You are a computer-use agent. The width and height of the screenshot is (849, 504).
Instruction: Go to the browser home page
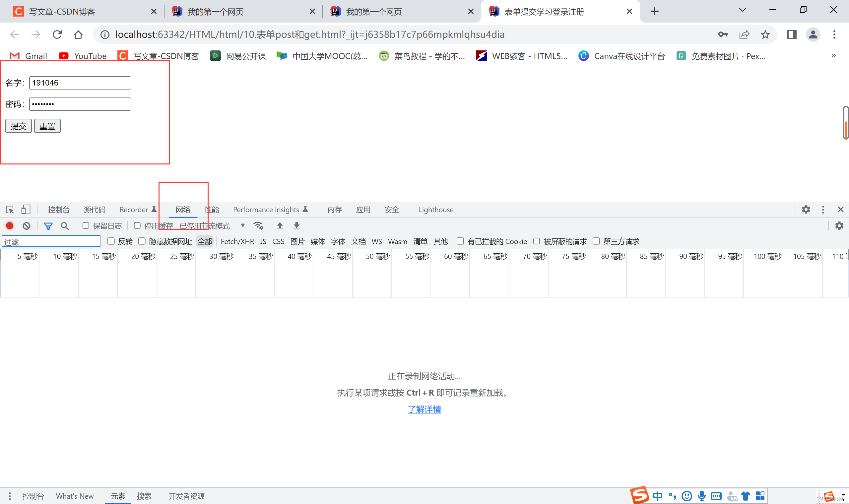[78, 34]
